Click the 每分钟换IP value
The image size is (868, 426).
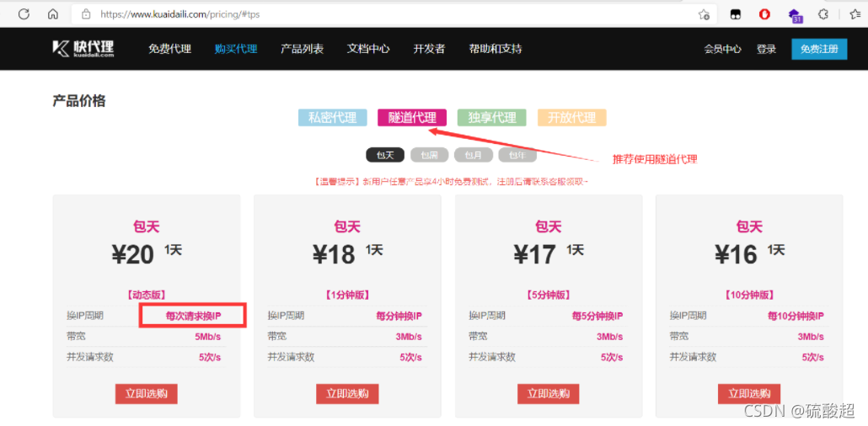[399, 316]
